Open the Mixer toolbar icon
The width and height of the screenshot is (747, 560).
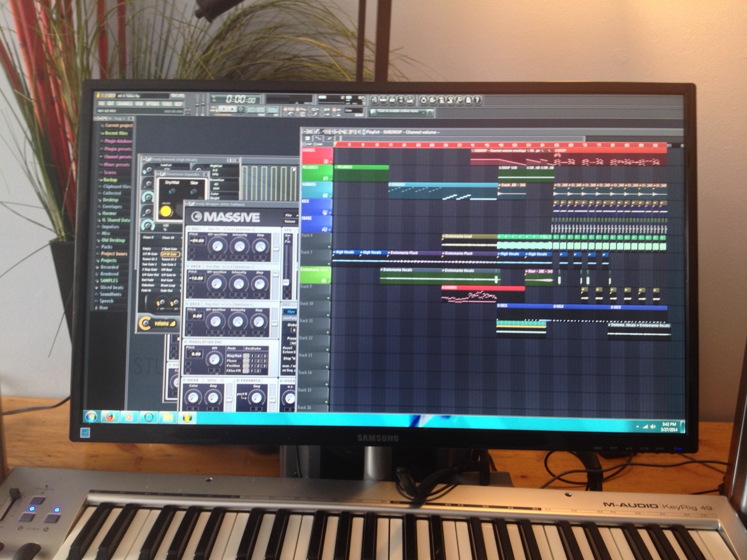pyautogui.click(x=410, y=100)
